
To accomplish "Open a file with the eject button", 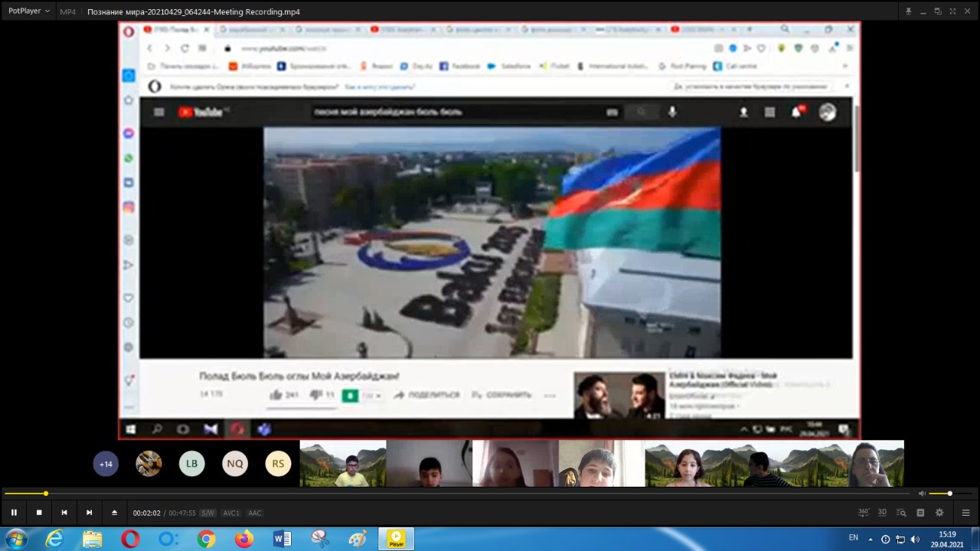I will click(x=114, y=513).
